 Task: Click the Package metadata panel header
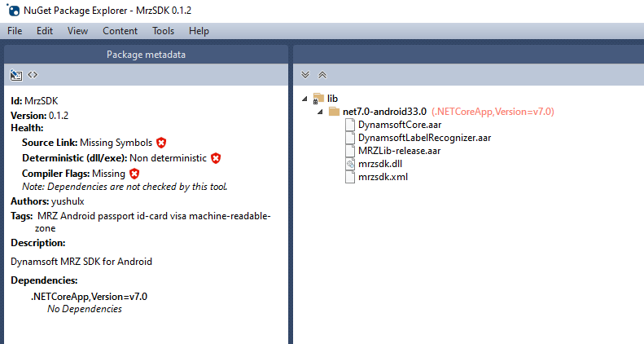click(x=146, y=55)
